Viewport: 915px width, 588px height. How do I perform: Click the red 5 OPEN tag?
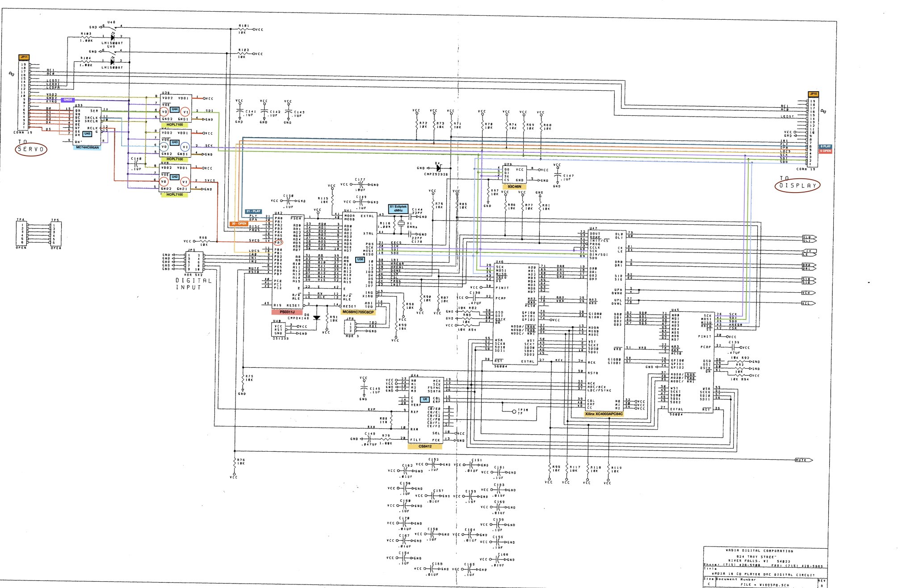826,151
